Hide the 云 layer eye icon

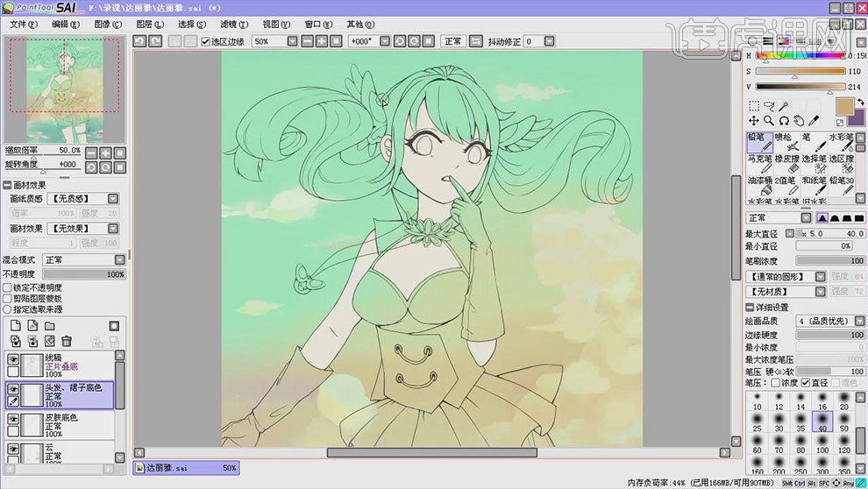point(13,450)
